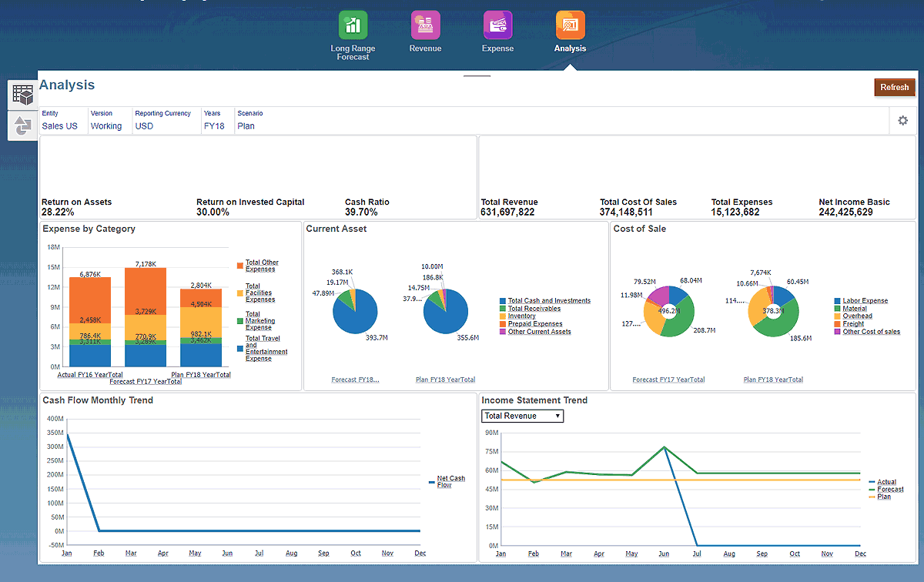Select the Analysis module icon
Screen dimensions: 924x582
(x=570, y=25)
